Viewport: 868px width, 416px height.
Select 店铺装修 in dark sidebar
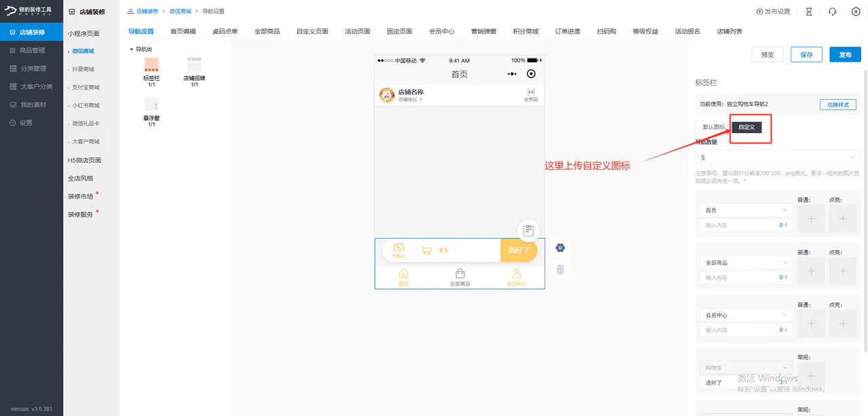click(32, 32)
